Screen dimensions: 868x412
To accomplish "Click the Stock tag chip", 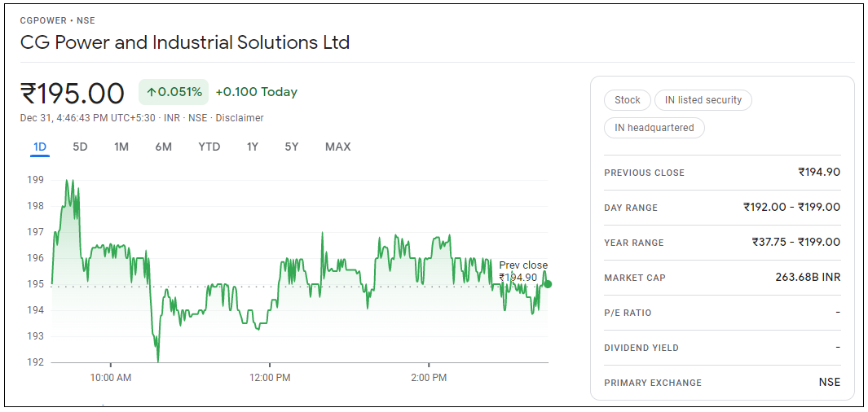I will 628,100.
